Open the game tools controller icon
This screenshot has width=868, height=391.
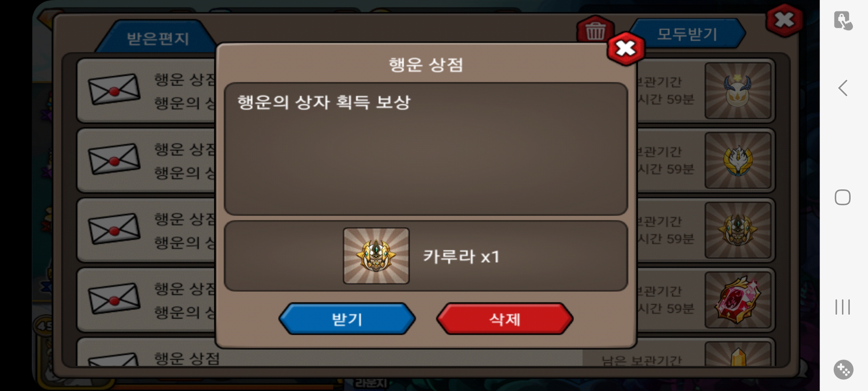[843, 370]
